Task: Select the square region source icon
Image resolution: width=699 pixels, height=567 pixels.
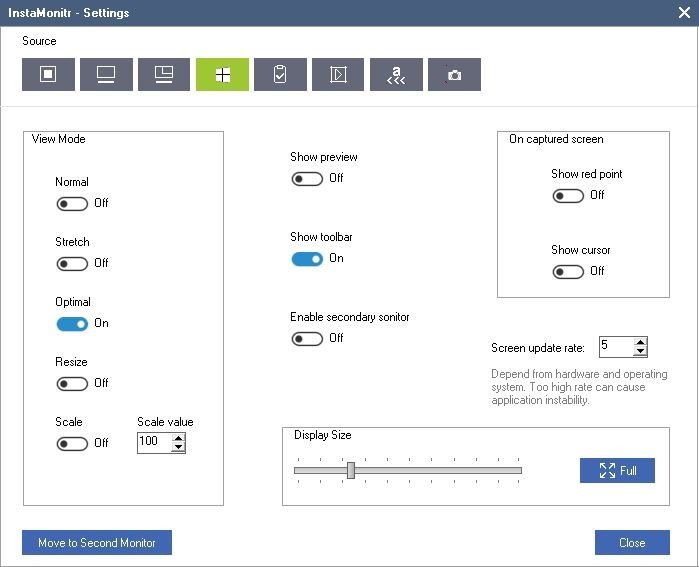Action: (48, 74)
